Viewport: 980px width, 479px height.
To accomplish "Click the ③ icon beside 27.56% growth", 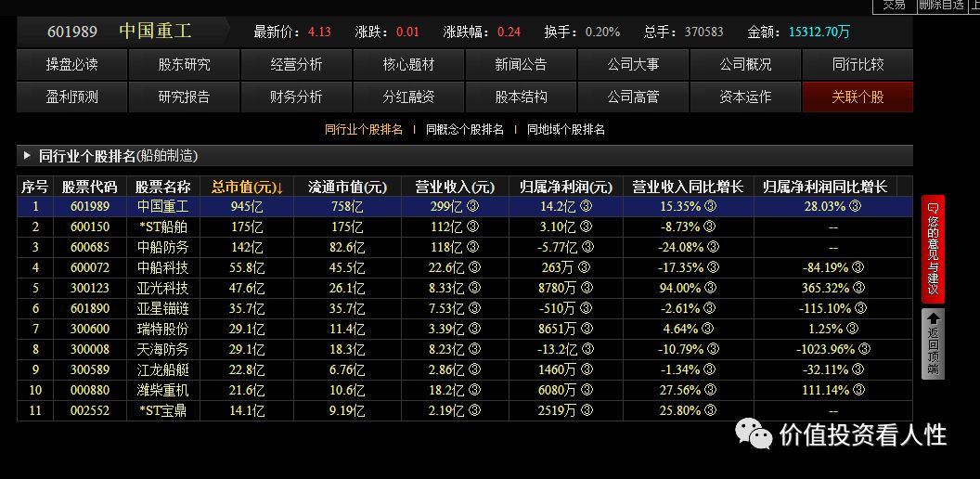I will [711, 390].
